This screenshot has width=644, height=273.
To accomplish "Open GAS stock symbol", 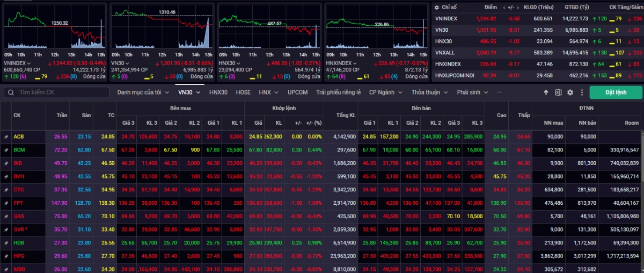I will [x=19, y=216].
